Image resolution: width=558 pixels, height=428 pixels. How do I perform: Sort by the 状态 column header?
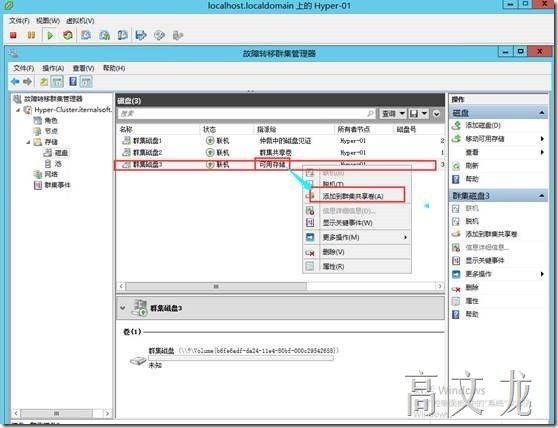209,130
